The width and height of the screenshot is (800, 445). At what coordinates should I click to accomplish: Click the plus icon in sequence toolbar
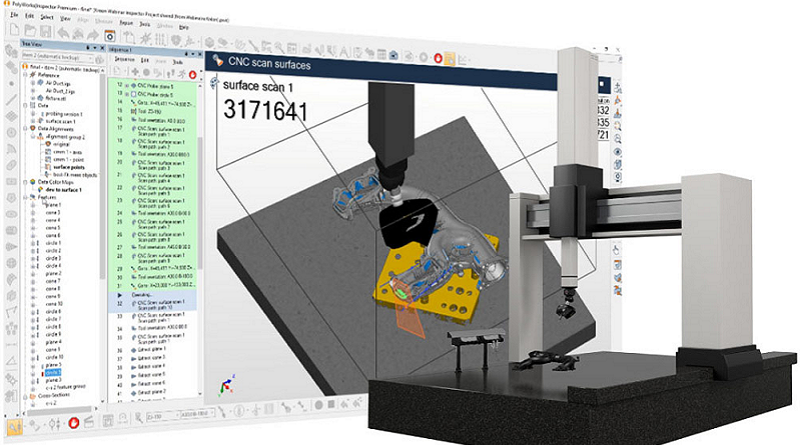(135, 72)
